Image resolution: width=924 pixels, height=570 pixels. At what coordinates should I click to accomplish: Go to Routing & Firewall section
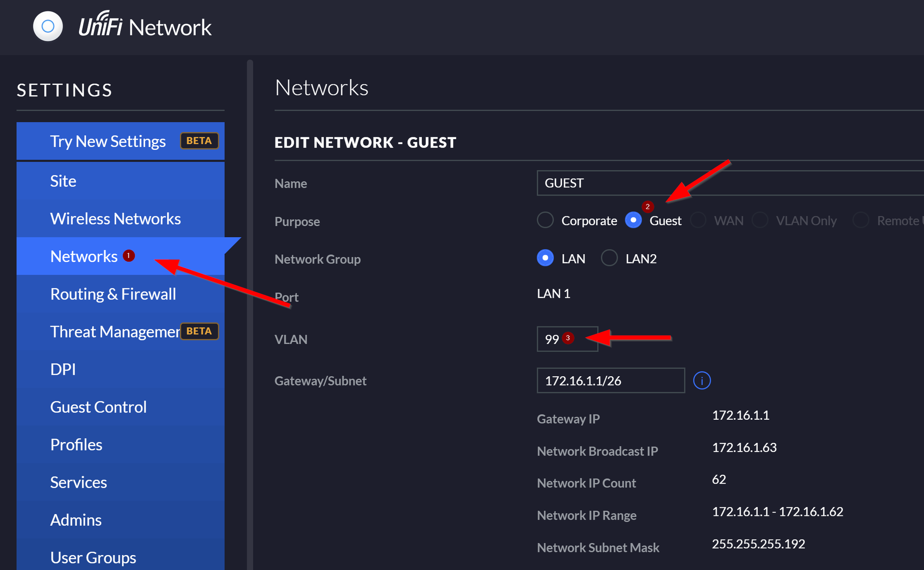(x=113, y=294)
